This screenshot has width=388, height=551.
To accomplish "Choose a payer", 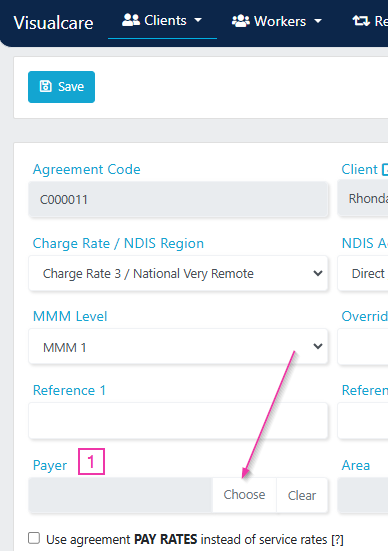I will click(x=244, y=495).
